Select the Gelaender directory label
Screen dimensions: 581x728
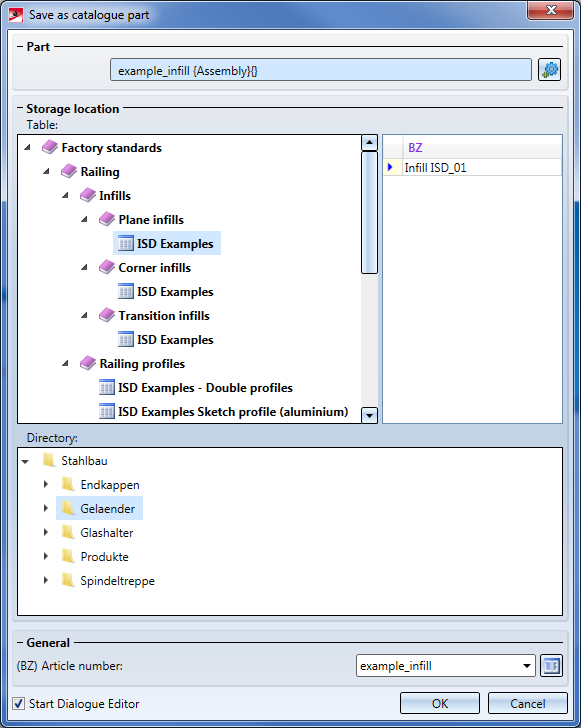pos(107,508)
